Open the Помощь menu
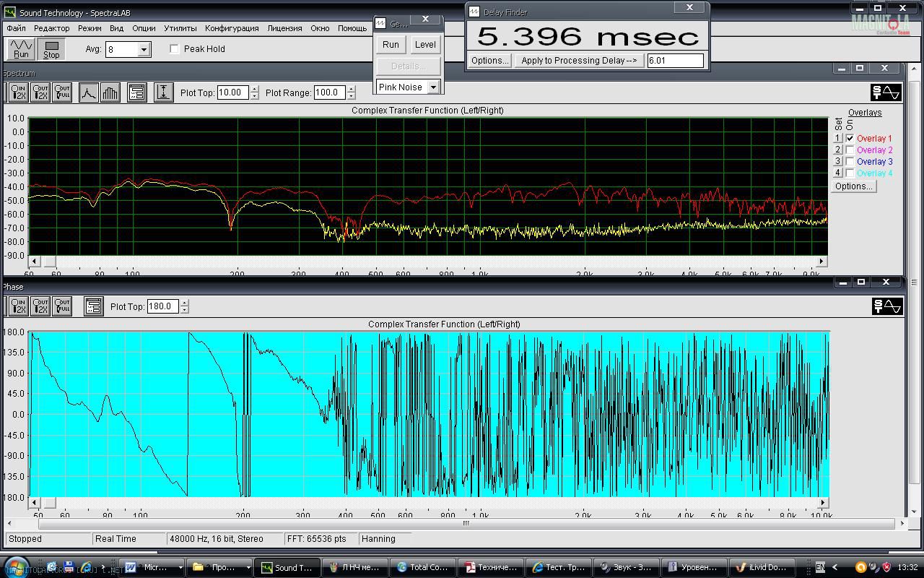The width and height of the screenshot is (924, 578). pos(352,28)
